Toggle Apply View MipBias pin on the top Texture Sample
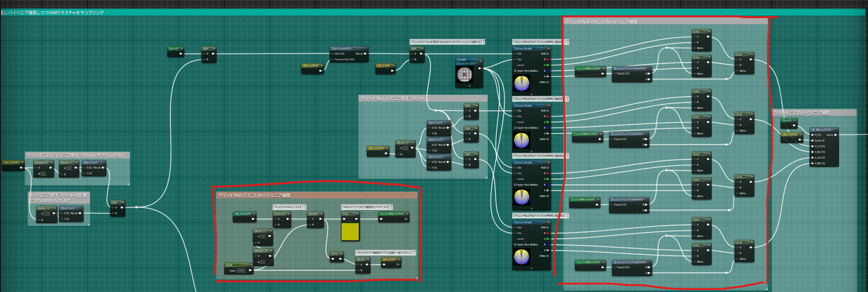This screenshot has height=292, width=868. (515, 71)
